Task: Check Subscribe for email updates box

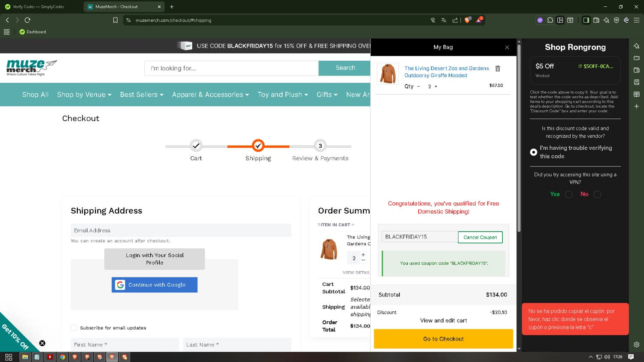Action: point(74,328)
